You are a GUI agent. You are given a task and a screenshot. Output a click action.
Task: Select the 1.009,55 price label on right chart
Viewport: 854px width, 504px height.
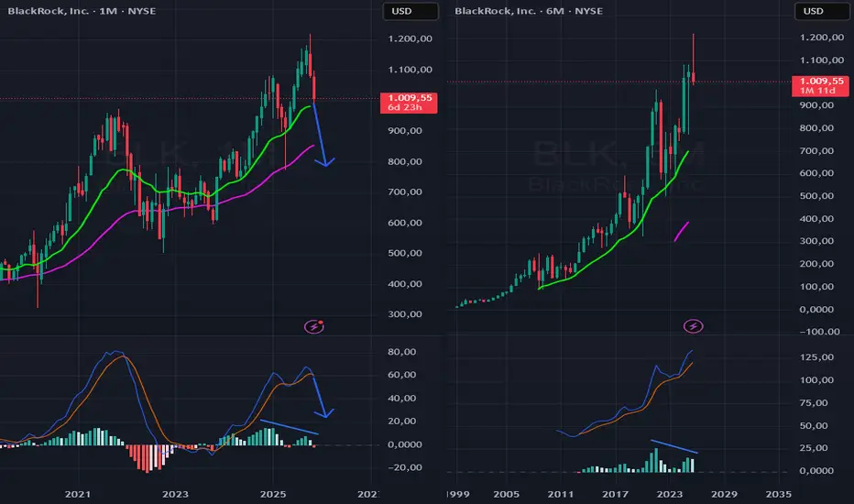(x=820, y=85)
